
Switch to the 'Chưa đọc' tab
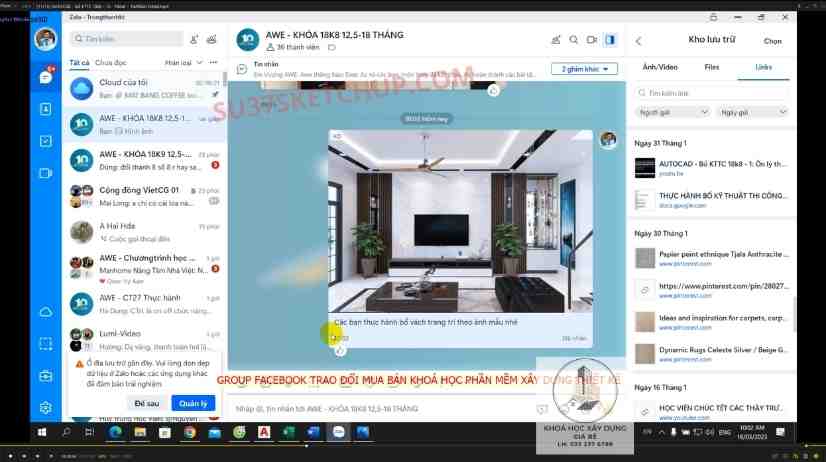tap(110, 63)
